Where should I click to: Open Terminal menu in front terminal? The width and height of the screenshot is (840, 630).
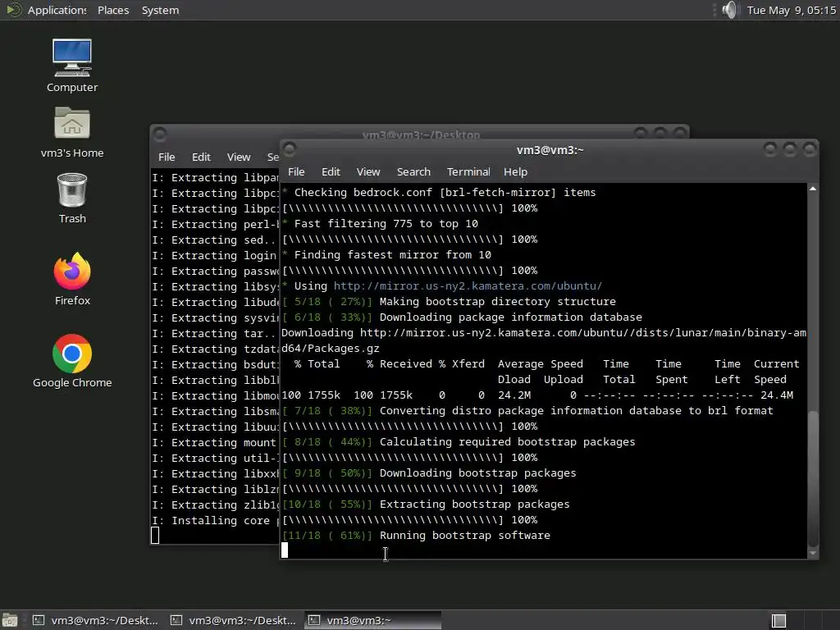click(x=468, y=172)
